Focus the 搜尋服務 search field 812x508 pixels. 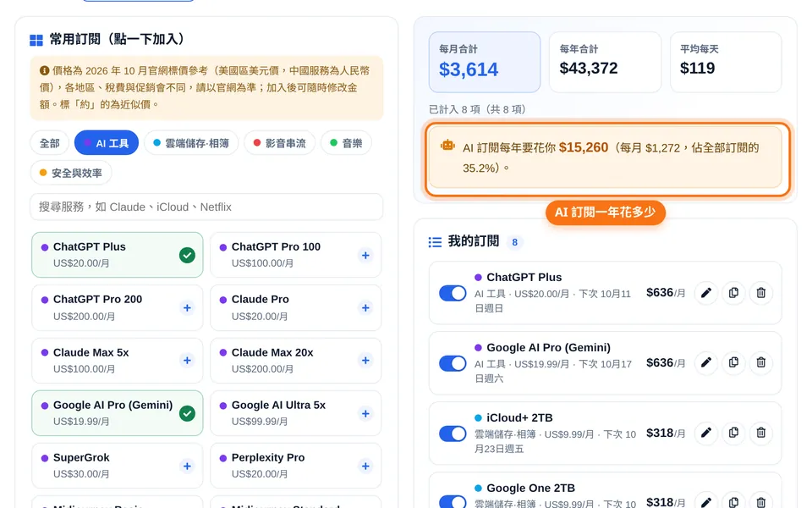click(x=206, y=207)
